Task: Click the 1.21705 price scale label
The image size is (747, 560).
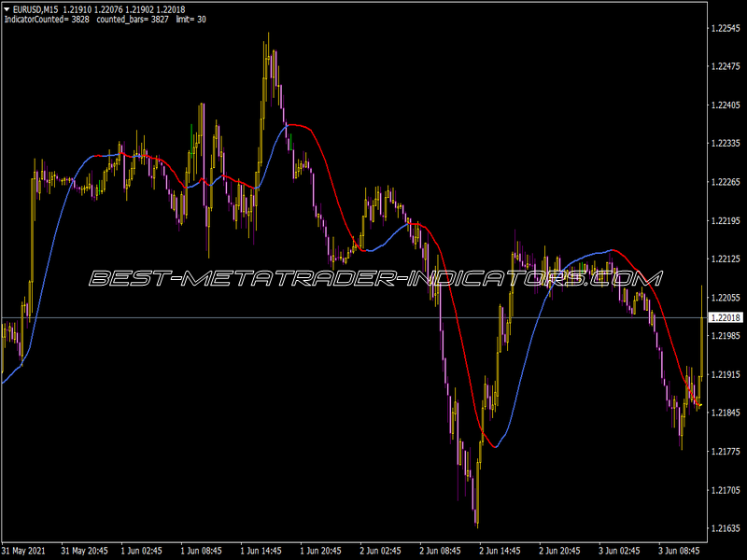Action: tap(726, 490)
